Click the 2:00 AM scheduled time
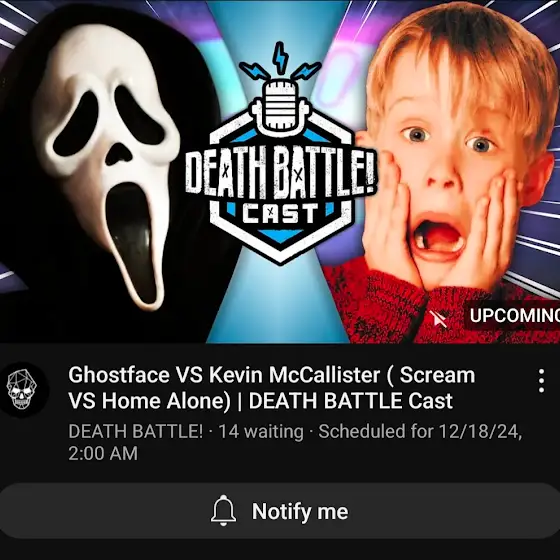The width and height of the screenshot is (560, 560). click(x=103, y=453)
